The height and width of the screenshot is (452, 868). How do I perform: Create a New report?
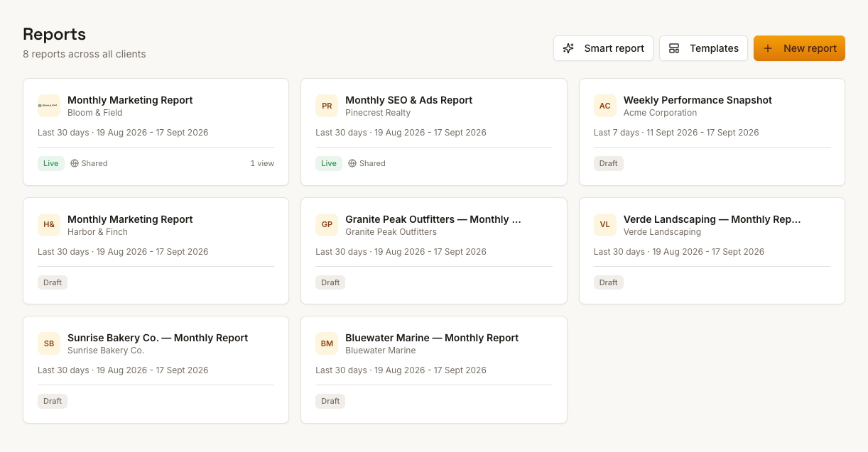pyautogui.click(x=799, y=48)
